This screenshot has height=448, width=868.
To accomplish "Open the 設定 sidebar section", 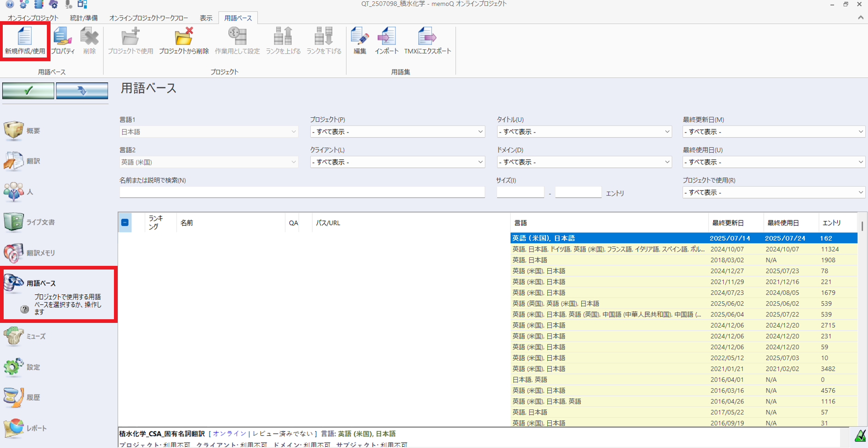I will (23, 367).
